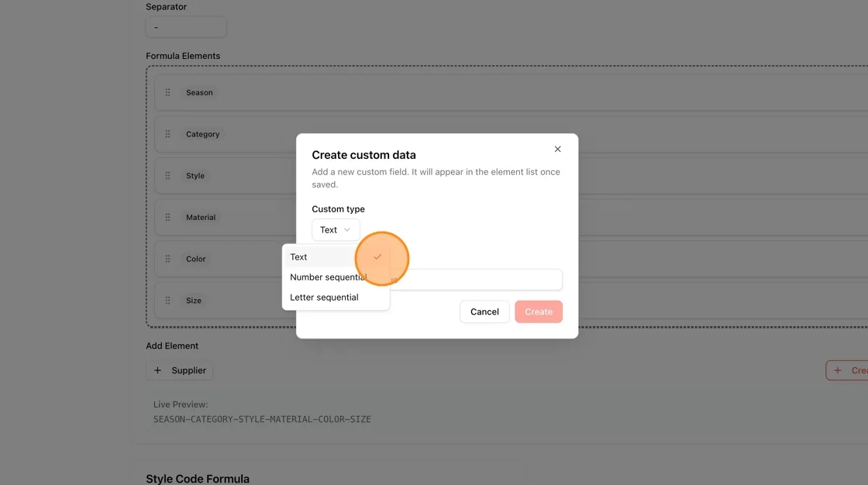Grab the drag handle for Style
This screenshot has height=485, width=868.
pyautogui.click(x=167, y=176)
